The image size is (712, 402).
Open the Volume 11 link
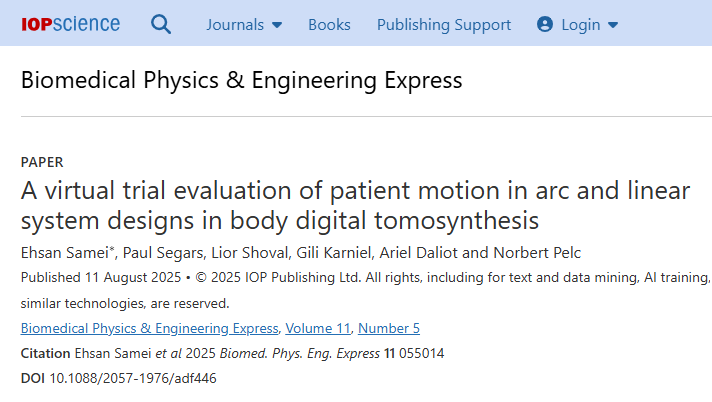tap(317, 328)
